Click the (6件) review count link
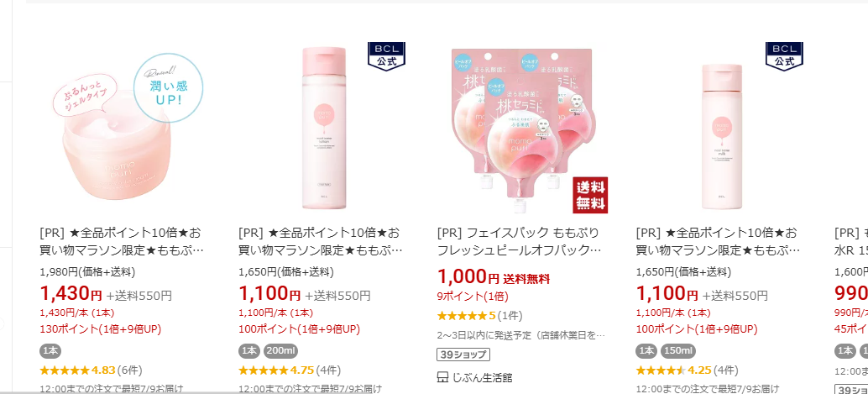 click(x=129, y=370)
